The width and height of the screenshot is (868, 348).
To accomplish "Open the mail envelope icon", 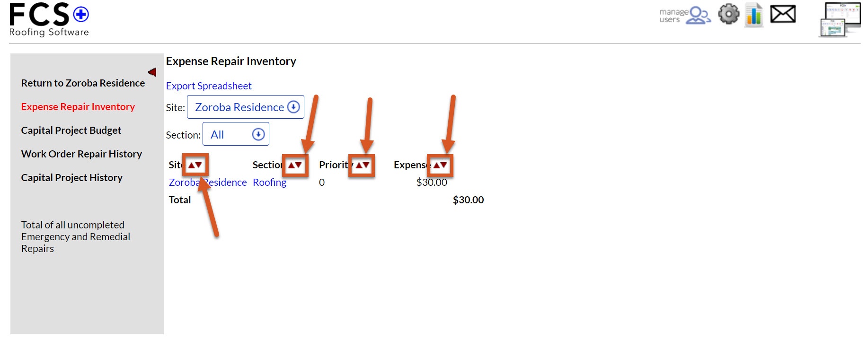I will pos(783,14).
